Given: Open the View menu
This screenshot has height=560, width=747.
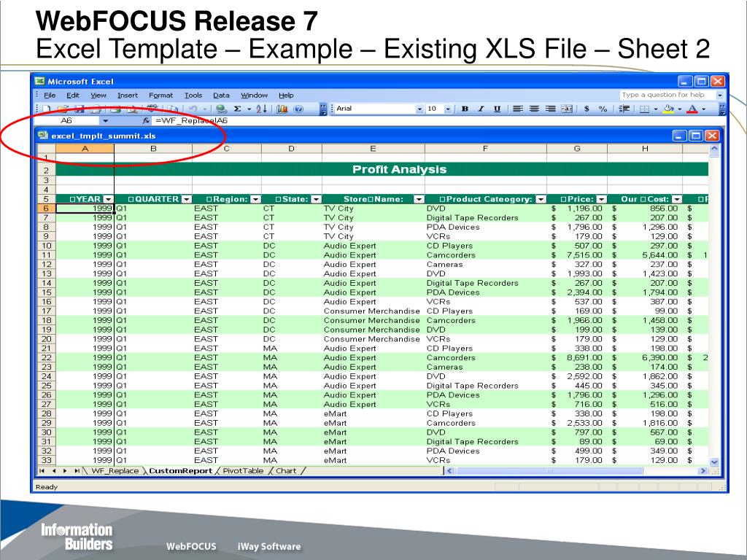Looking at the screenshot, I should (x=98, y=96).
